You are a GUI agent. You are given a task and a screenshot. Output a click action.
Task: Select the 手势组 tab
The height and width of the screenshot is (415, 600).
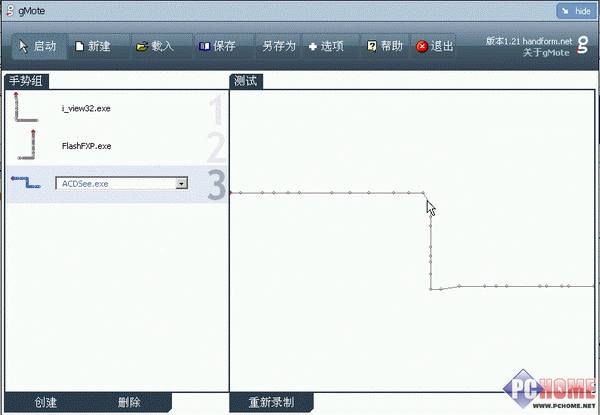click(26, 81)
